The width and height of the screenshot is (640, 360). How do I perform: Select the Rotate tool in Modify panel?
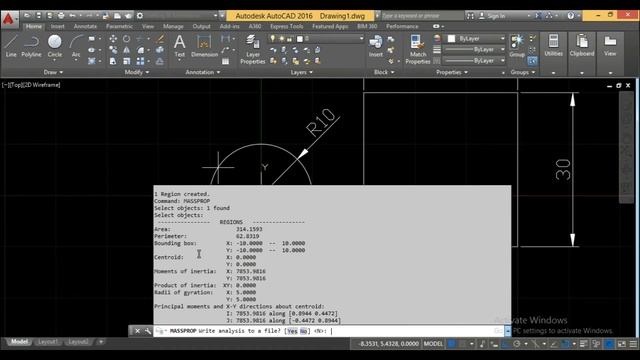click(127, 39)
